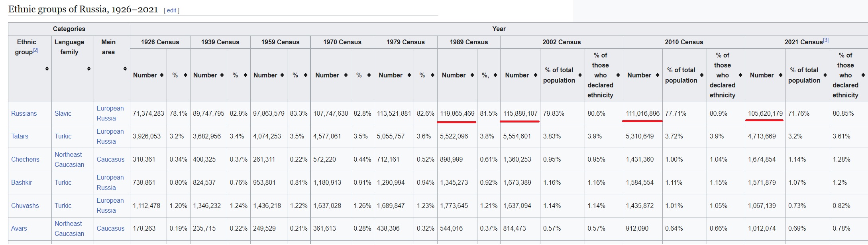Click Caucasus link in the Chechens row
The image size is (868, 245).
tap(110, 160)
